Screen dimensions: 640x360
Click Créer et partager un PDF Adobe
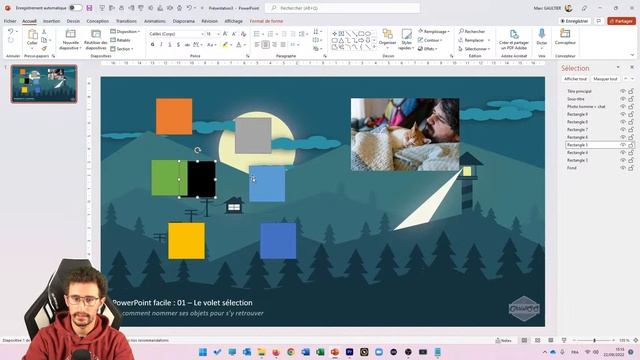point(514,39)
